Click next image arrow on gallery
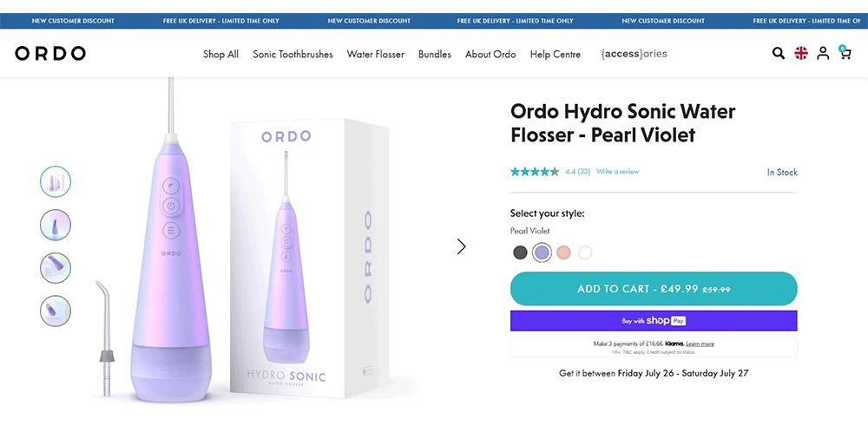 coord(461,246)
